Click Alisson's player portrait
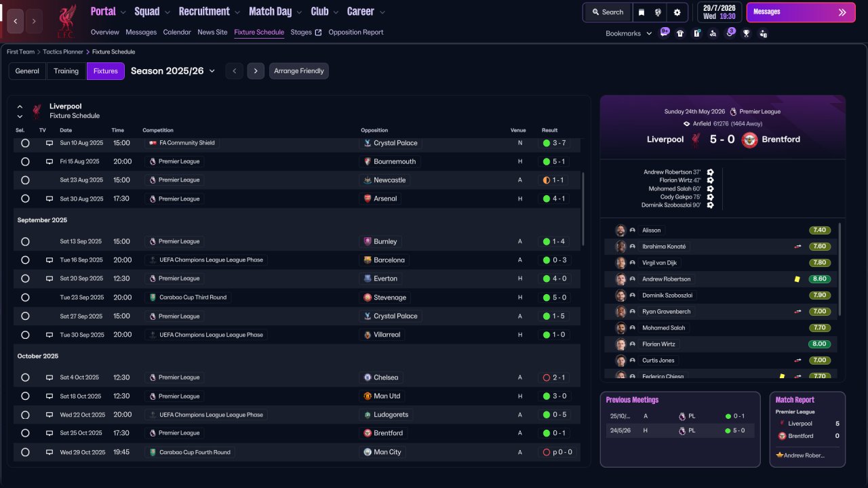Viewport: 868px width, 488px height. (620, 230)
